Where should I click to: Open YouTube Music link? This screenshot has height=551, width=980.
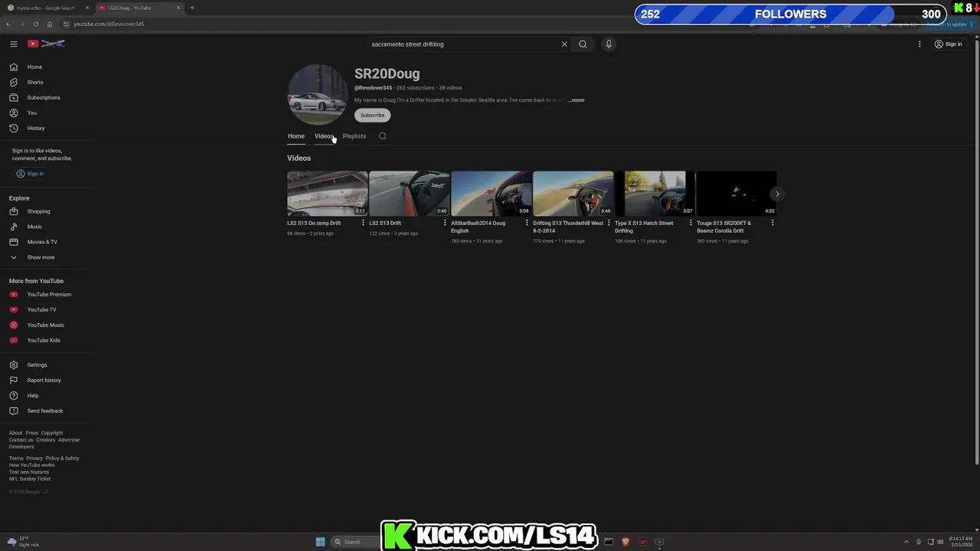click(x=46, y=324)
